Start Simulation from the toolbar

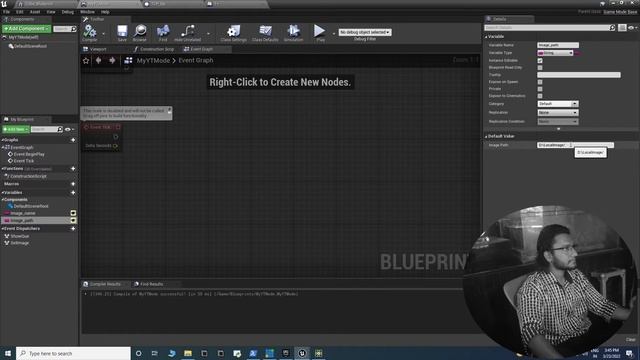(x=293, y=33)
